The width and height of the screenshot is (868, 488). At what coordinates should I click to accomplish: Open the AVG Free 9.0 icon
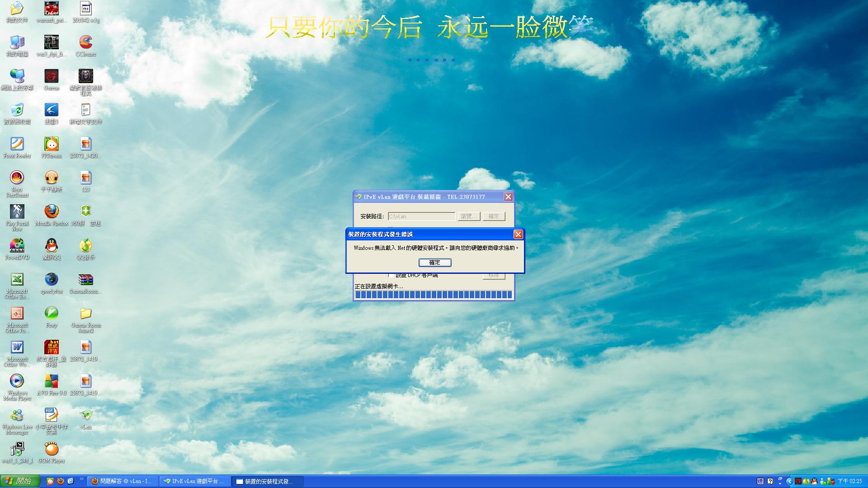pyautogui.click(x=52, y=381)
